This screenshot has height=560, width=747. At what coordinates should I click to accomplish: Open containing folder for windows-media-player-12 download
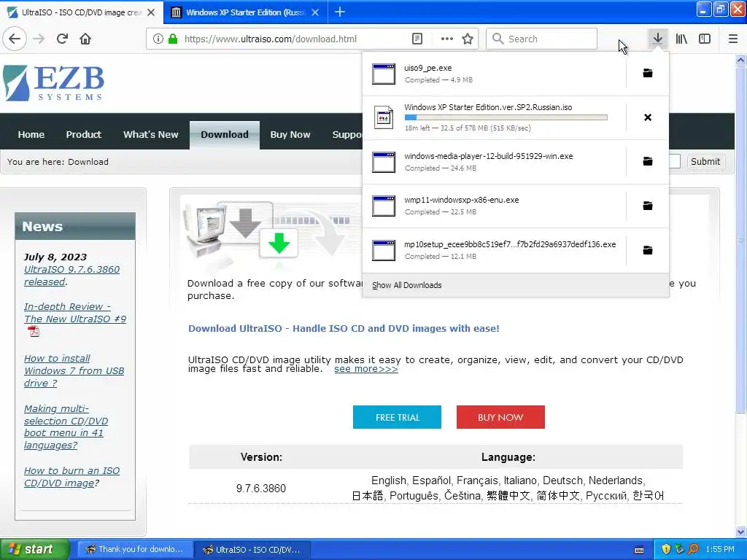[648, 161]
